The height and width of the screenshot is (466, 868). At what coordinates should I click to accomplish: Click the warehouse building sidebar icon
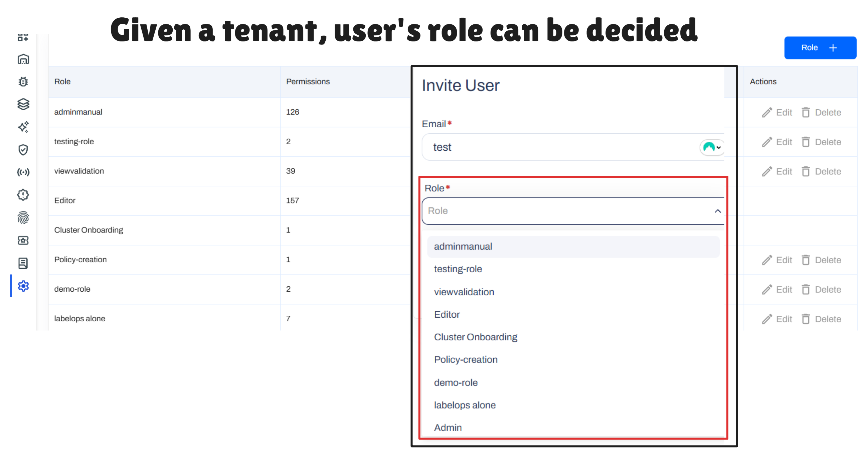pyautogui.click(x=23, y=59)
